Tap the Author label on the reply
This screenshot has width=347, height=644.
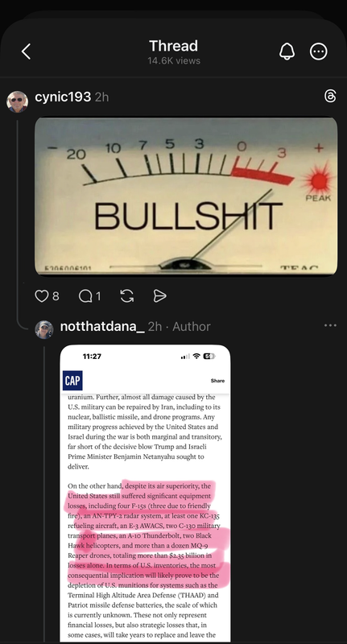(x=192, y=327)
